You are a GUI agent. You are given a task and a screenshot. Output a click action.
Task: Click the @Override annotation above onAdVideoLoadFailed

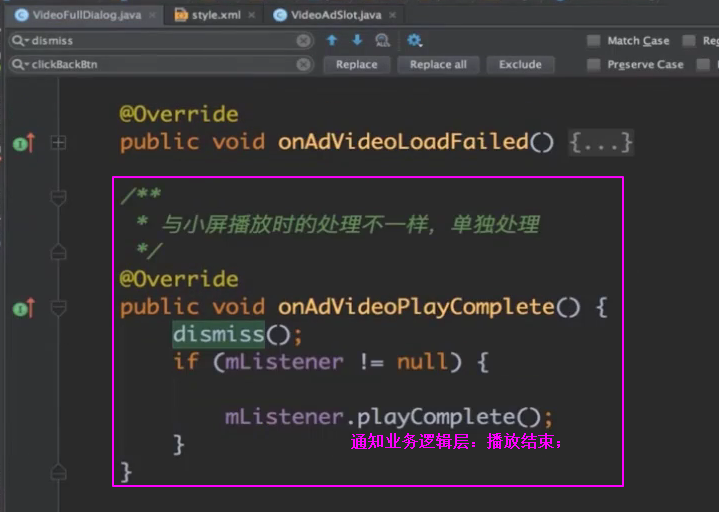(x=179, y=114)
